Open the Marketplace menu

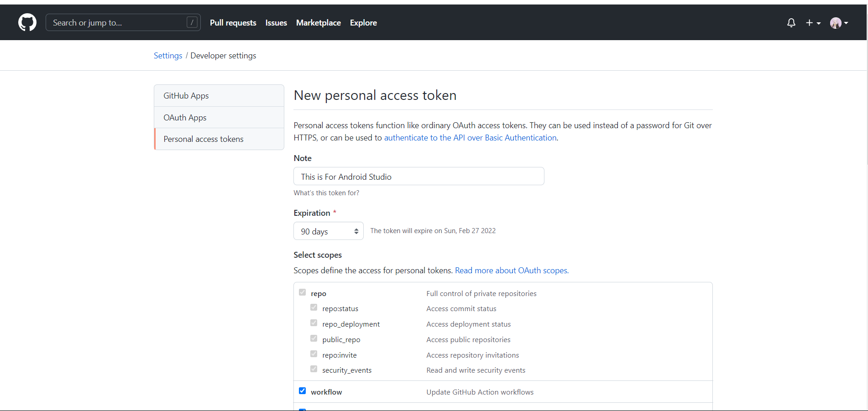click(x=318, y=22)
